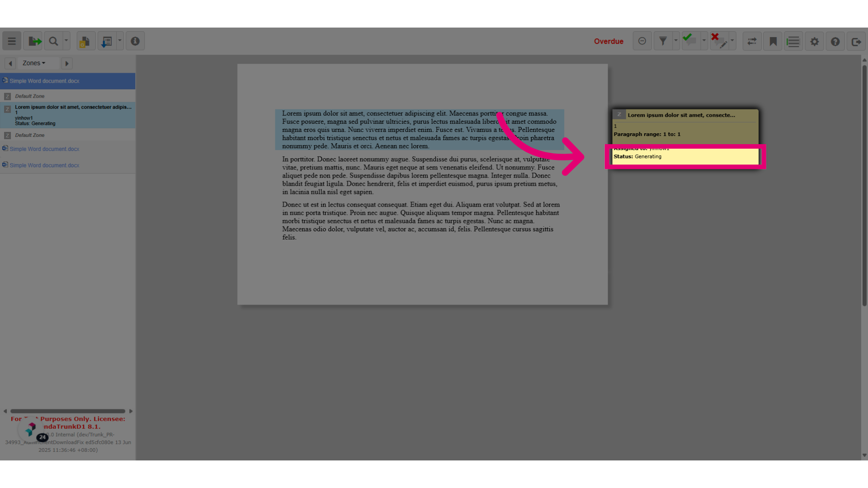The width and height of the screenshot is (868, 488).
Task: Expand the dropdown arrow beside the filter icon
Action: pyautogui.click(x=676, y=41)
